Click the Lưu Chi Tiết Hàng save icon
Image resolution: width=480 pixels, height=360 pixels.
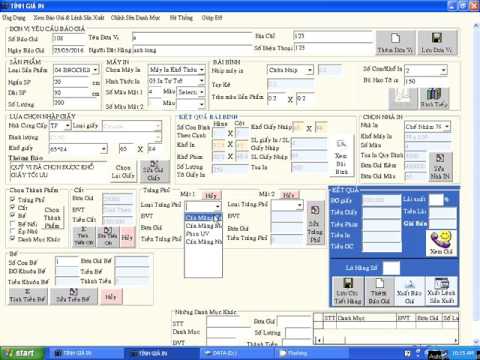click(x=348, y=291)
